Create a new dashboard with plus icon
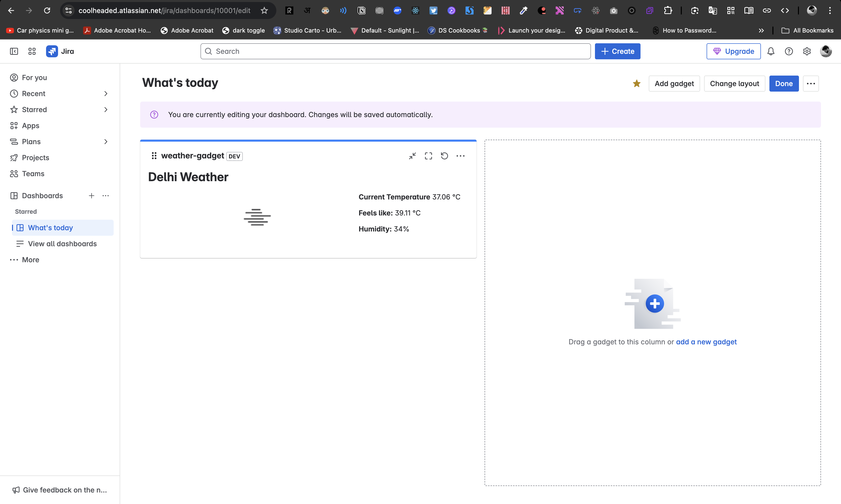This screenshot has width=841, height=504. pyautogui.click(x=91, y=196)
